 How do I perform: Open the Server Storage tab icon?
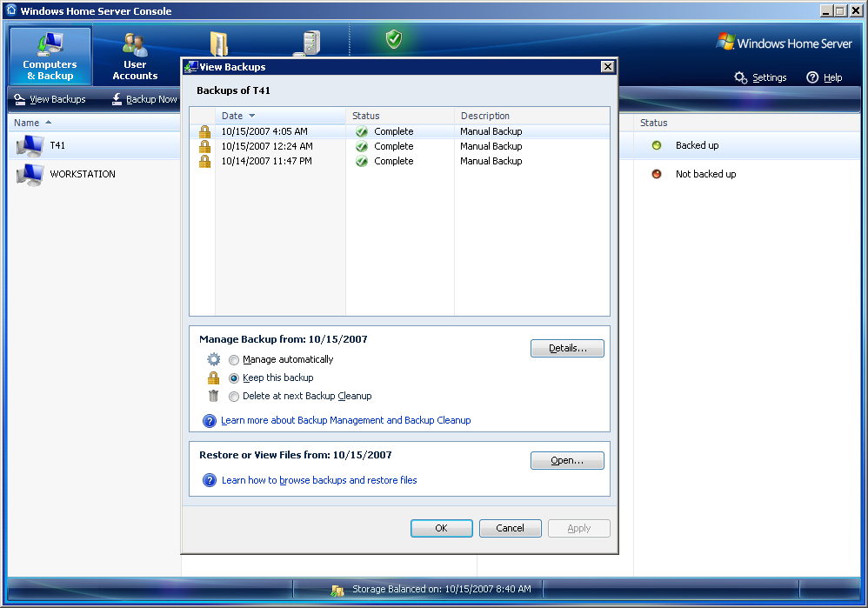click(308, 43)
